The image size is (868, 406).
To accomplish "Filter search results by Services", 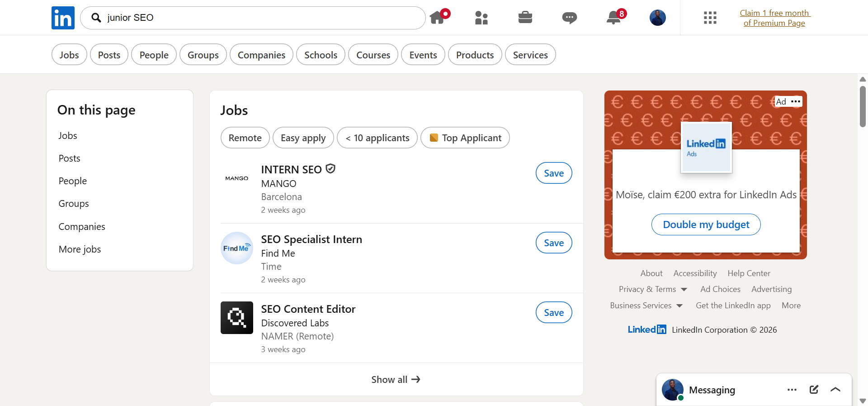I will pyautogui.click(x=530, y=55).
